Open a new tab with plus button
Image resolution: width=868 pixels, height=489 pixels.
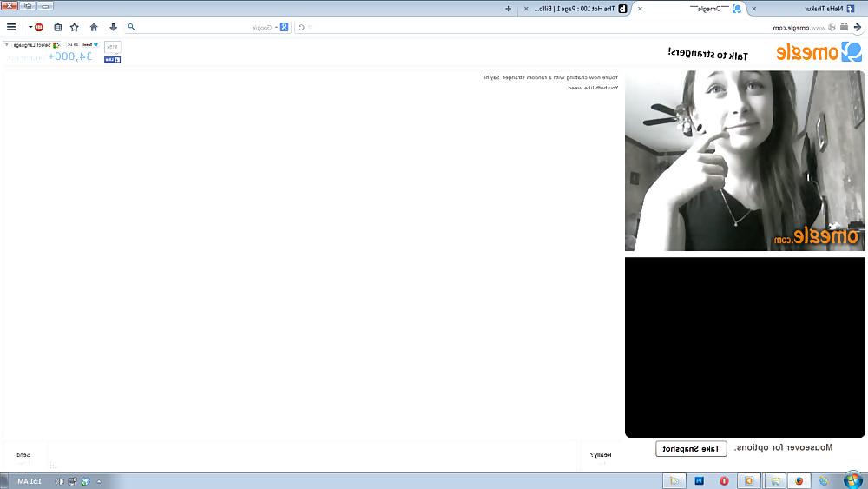pos(508,9)
